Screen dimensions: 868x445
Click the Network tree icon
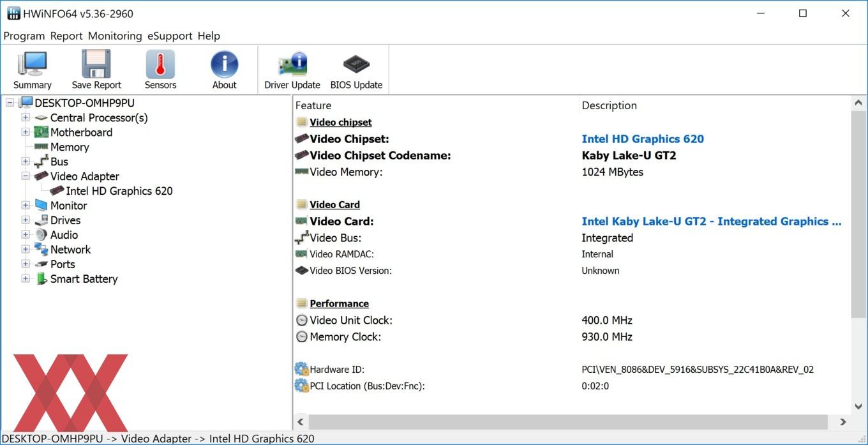tap(41, 250)
